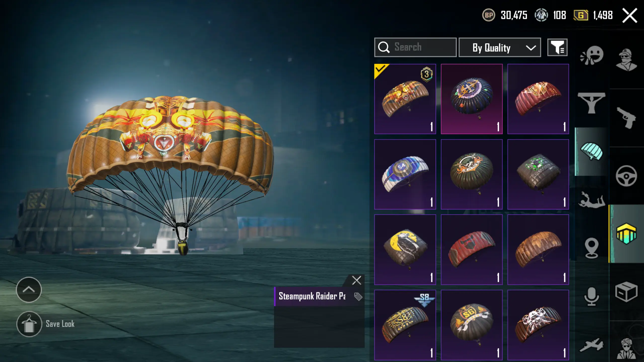Select the steering wheel vehicle category
644x362 pixels.
pyautogui.click(x=626, y=176)
